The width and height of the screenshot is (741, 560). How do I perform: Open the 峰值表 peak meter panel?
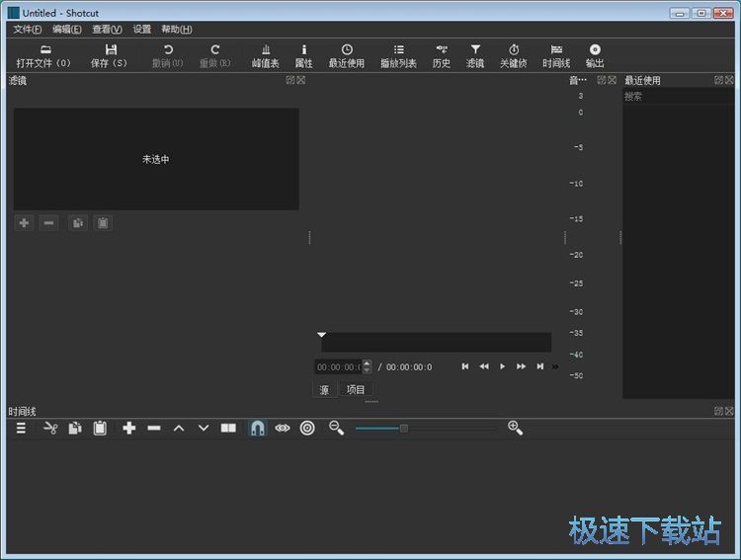[x=265, y=55]
